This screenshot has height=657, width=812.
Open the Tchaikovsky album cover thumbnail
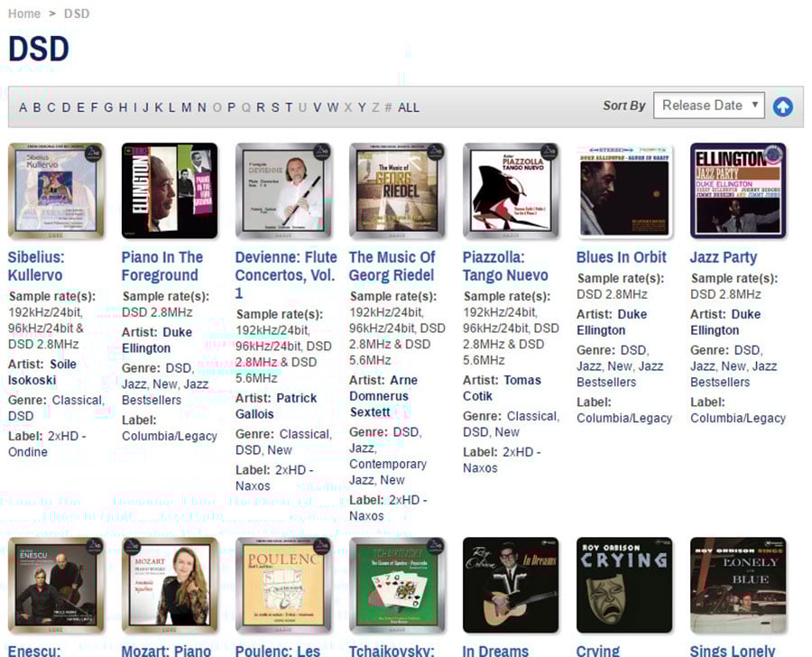click(397, 585)
